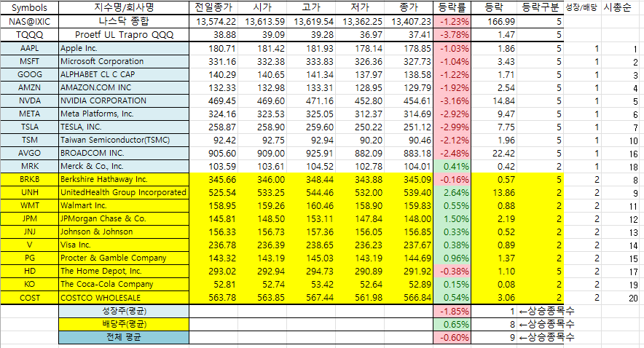
Task: Click the BRKB symbol cell
Action: [x=30, y=180]
